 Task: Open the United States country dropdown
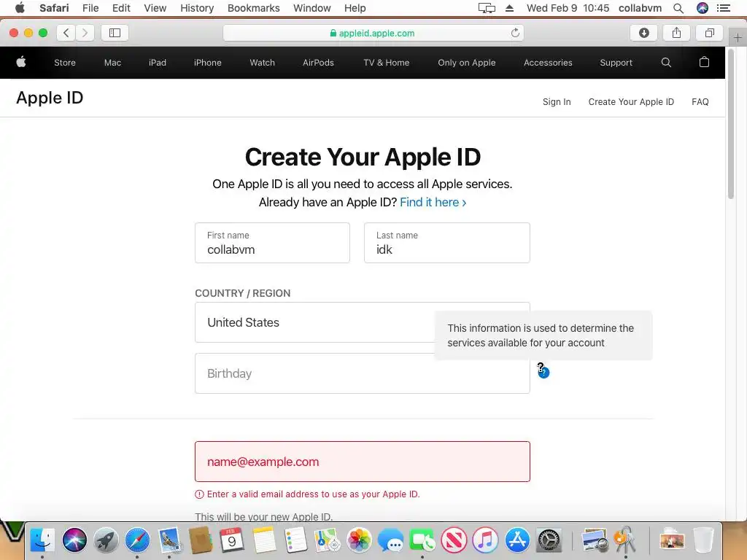(362, 322)
